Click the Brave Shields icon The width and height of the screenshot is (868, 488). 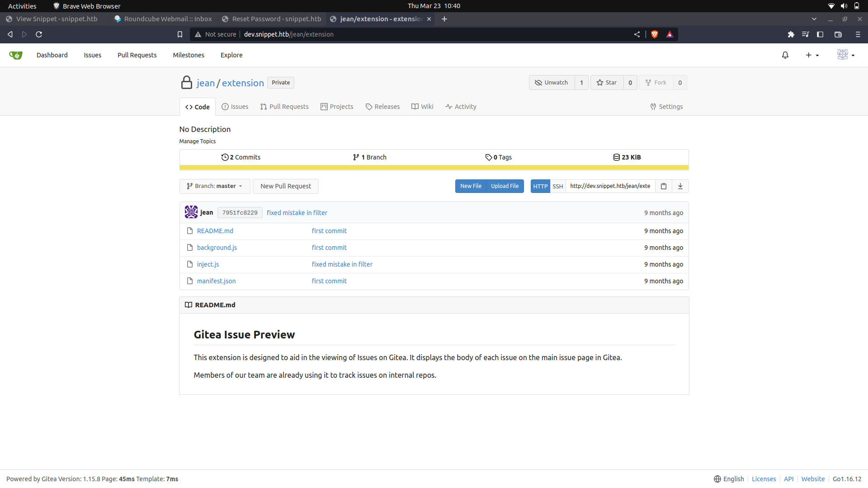(655, 34)
